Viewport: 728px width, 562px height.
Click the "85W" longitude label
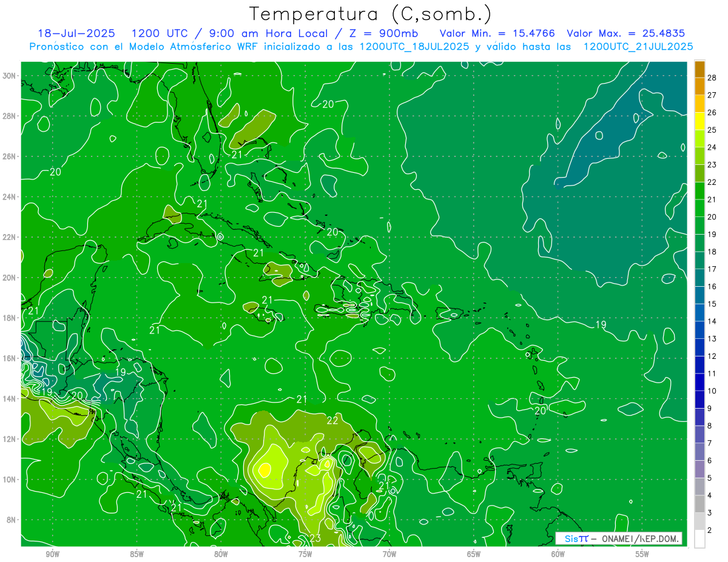136,554
